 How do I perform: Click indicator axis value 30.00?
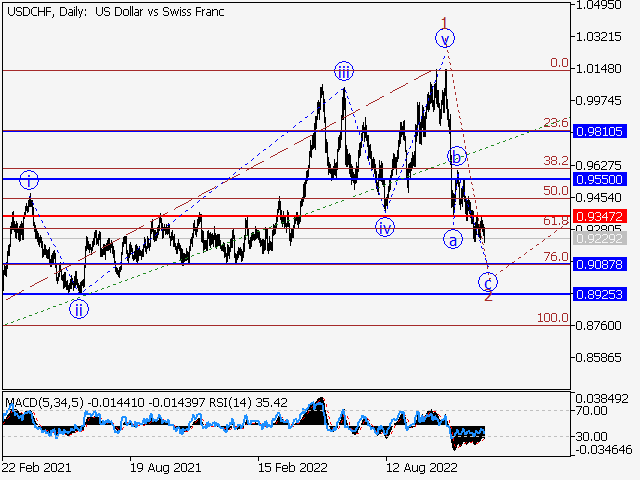coord(592,436)
